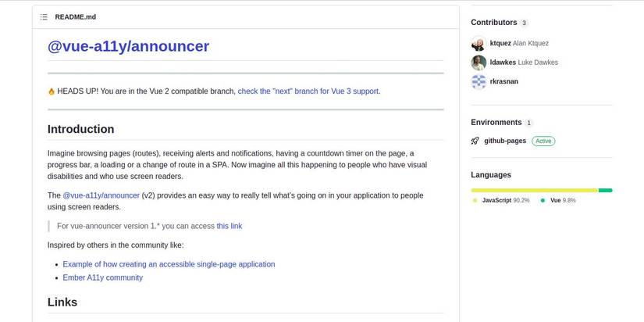This screenshot has width=644, height=322.
Task: Follow the "next" branch for Vue 3 link
Action: coord(308,91)
